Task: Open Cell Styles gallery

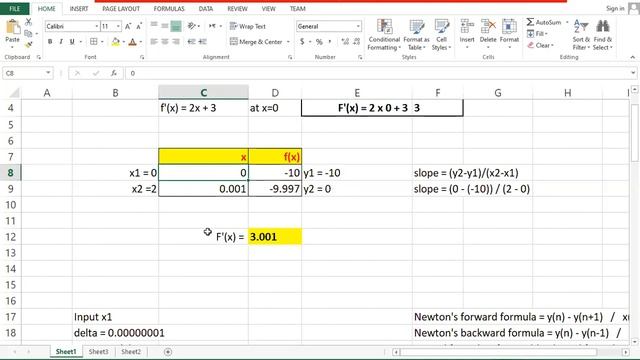Action: (441, 35)
